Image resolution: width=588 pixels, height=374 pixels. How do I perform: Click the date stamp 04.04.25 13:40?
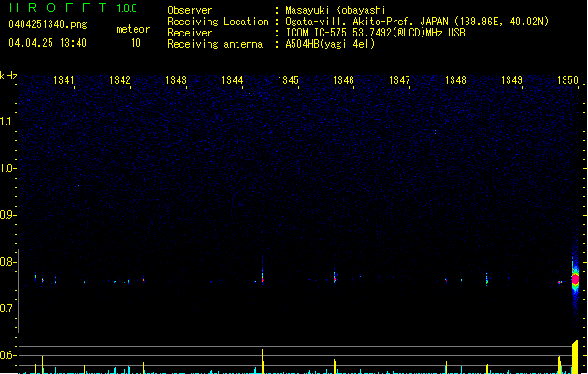[48, 43]
